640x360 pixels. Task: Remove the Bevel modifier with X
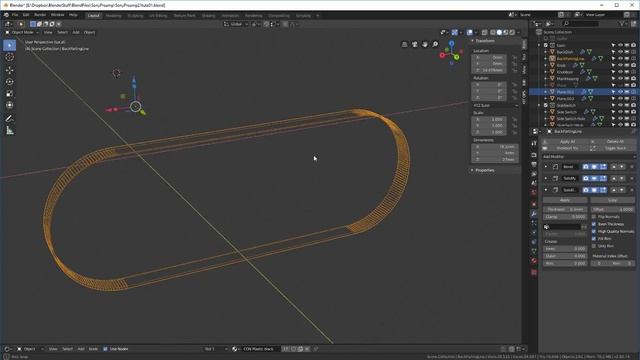[632, 167]
